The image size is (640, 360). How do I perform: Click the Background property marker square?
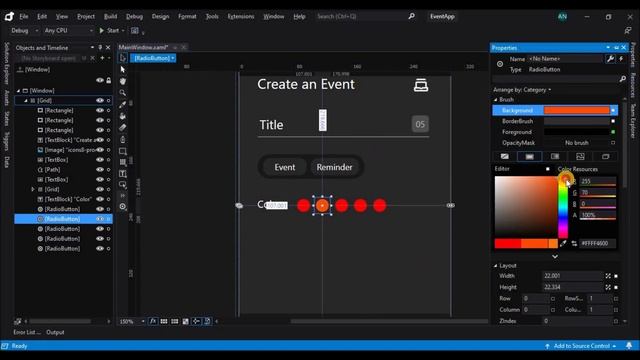613,111
